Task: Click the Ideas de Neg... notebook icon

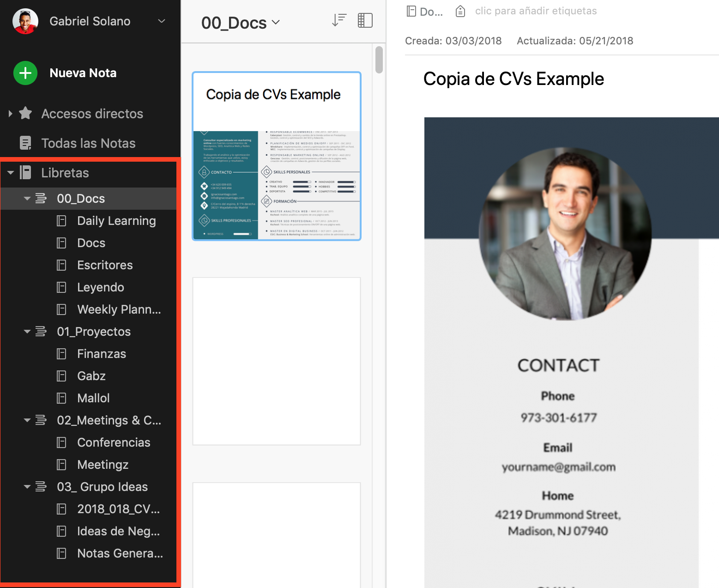Action: click(x=61, y=531)
